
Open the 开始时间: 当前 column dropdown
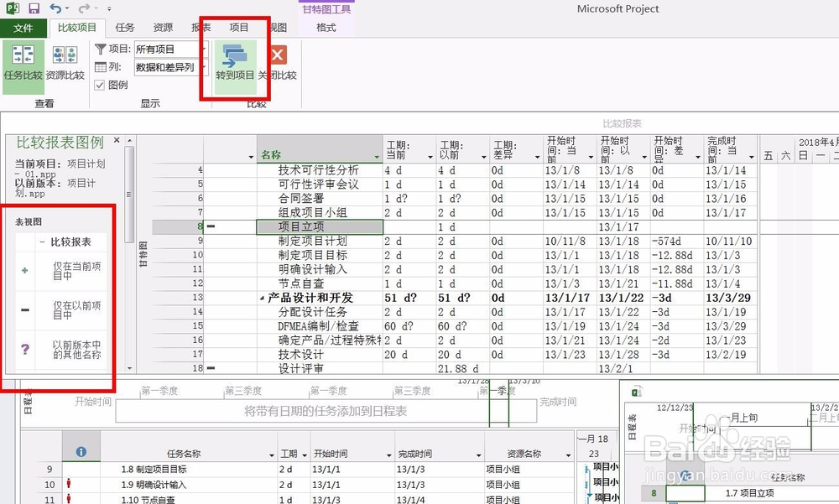[591, 157]
